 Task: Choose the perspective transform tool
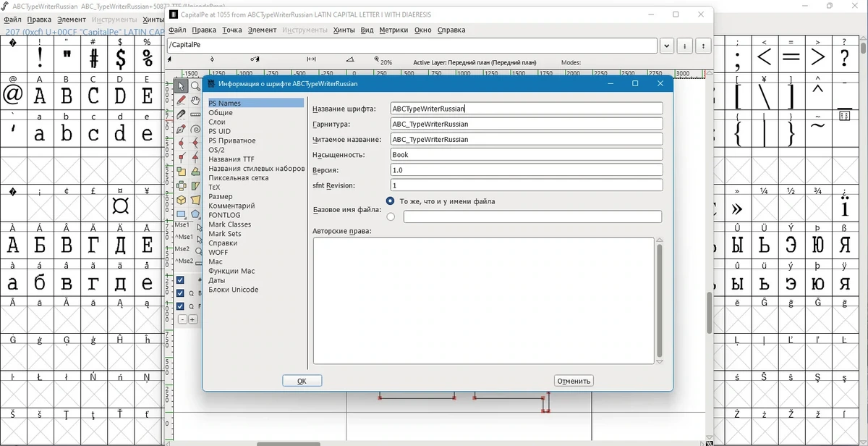coord(195,200)
